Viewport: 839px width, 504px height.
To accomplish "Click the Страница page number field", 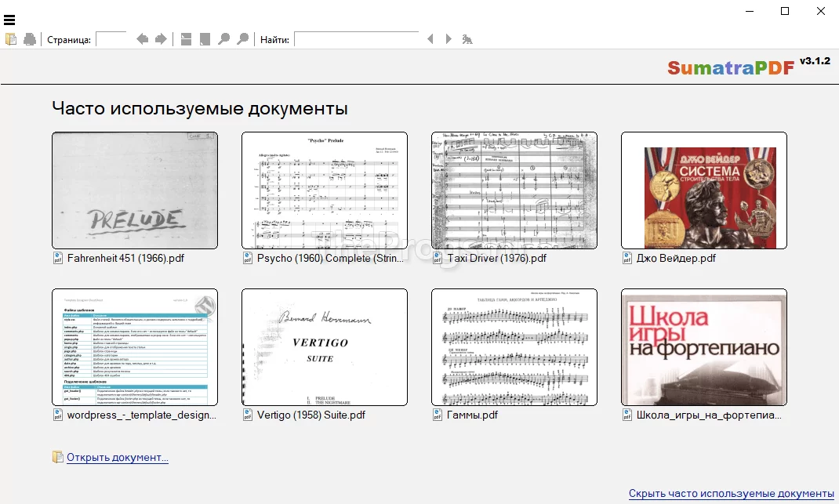I will [x=111, y=39].
